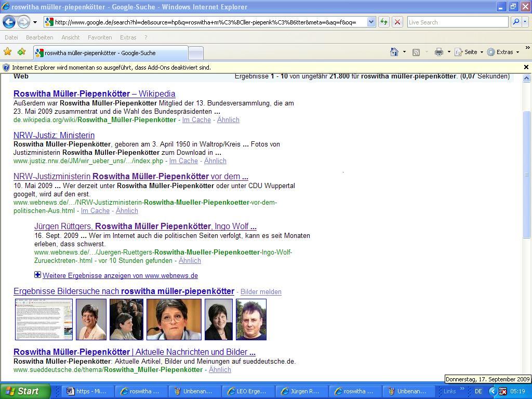The width and height of the screenshot is (532, 399).
Task: Click the page scrollbar up arrow
Action: pos(526,78)
